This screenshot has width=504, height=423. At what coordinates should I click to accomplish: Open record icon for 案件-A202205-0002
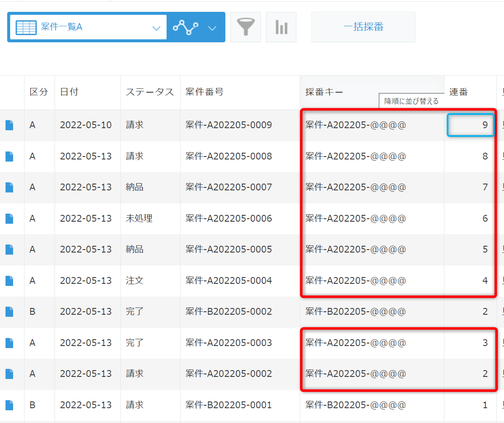pos(9,374)
